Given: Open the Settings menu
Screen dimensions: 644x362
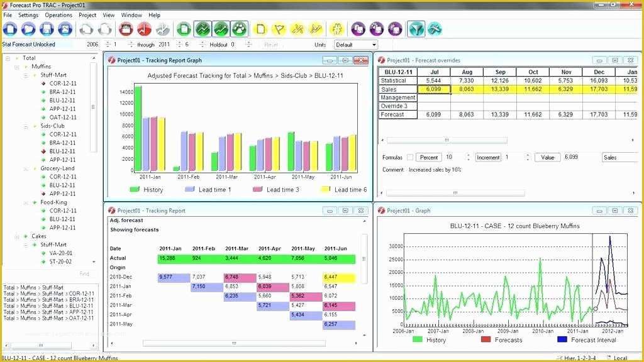Looking at the screenshot, I should point(28,15).
